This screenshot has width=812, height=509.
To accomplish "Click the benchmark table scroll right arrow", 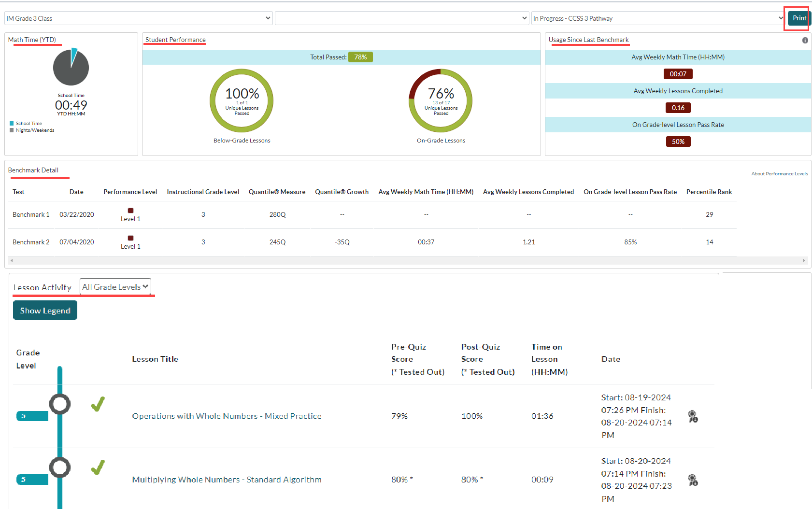I will coord(804,261).
